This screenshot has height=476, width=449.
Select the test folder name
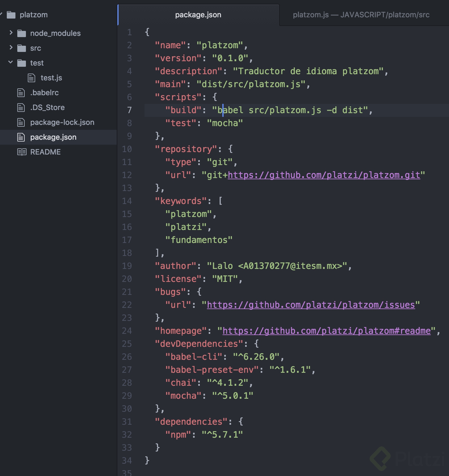37,63
